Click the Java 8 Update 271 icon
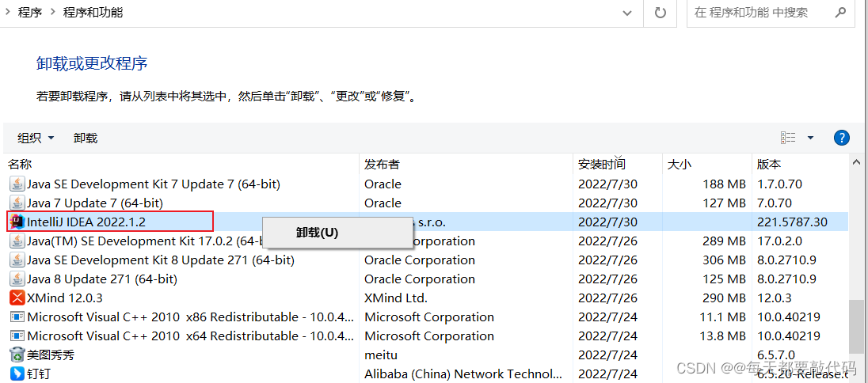 pyautogui.click(x=17, y=279)
